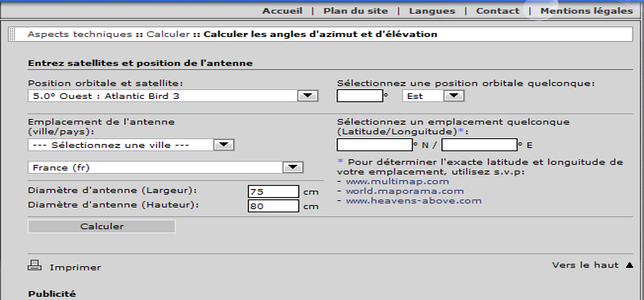Expand the satellite dropdown arrow for Atlantic Bird 3
The image size is (644, 300).
[x=308, y=96]
